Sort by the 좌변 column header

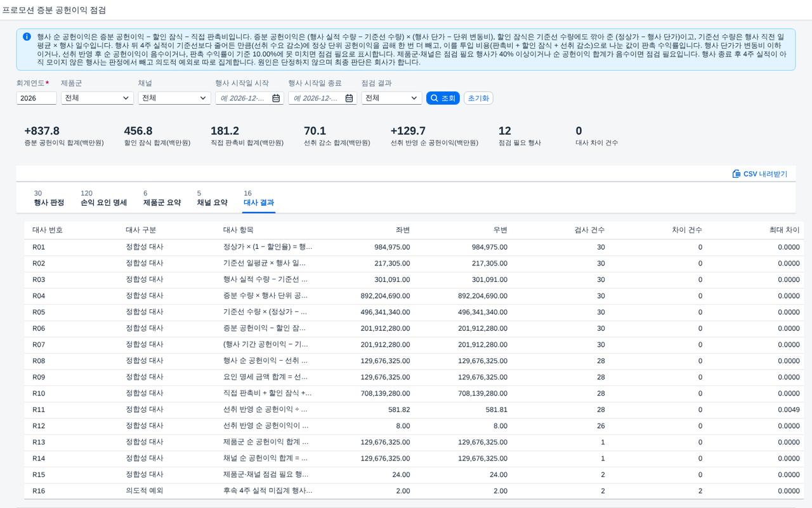coord(402,230)
